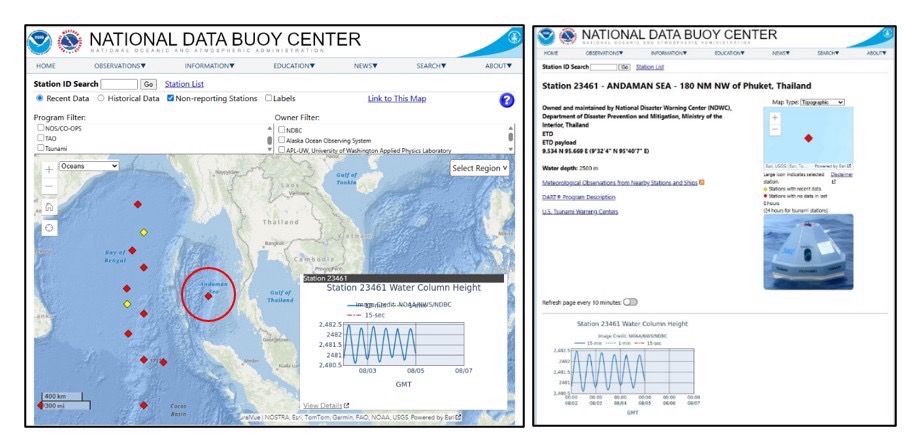Click the Weather Service logo on the station page
Screen dimensions: 919x444
pos(567,36)
